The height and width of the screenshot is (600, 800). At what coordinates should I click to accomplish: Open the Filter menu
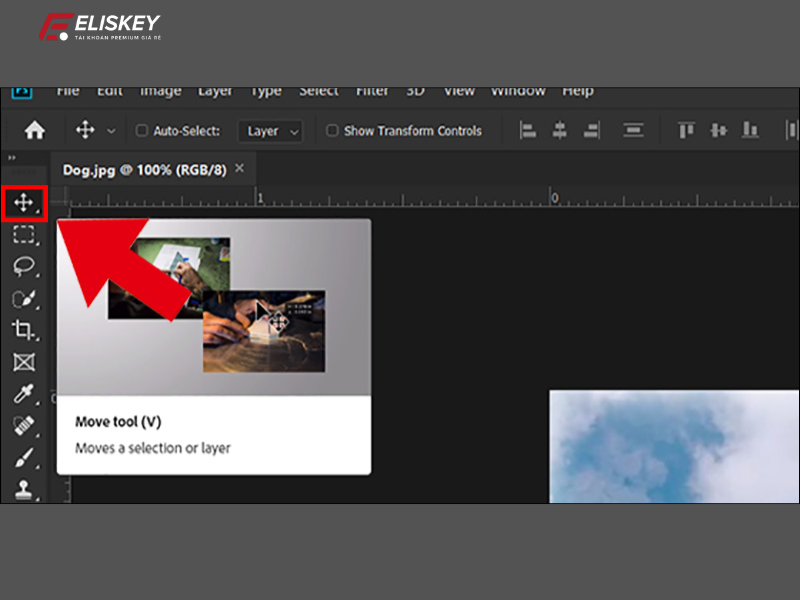pyautogui.click(x=372, y=90)
